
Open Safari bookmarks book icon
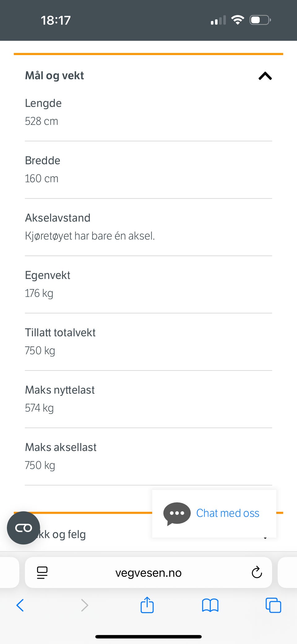pyautogui.click(x=210, y=605)
